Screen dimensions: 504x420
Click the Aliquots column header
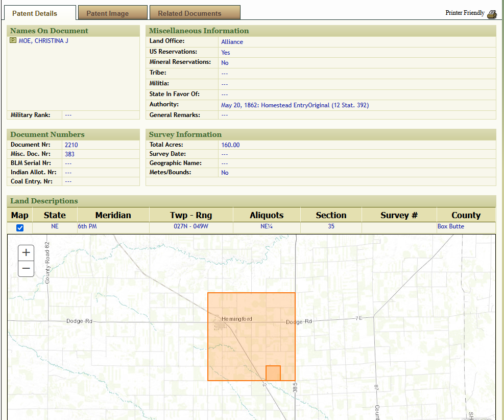pyautogui.click(x=267, y=215)
